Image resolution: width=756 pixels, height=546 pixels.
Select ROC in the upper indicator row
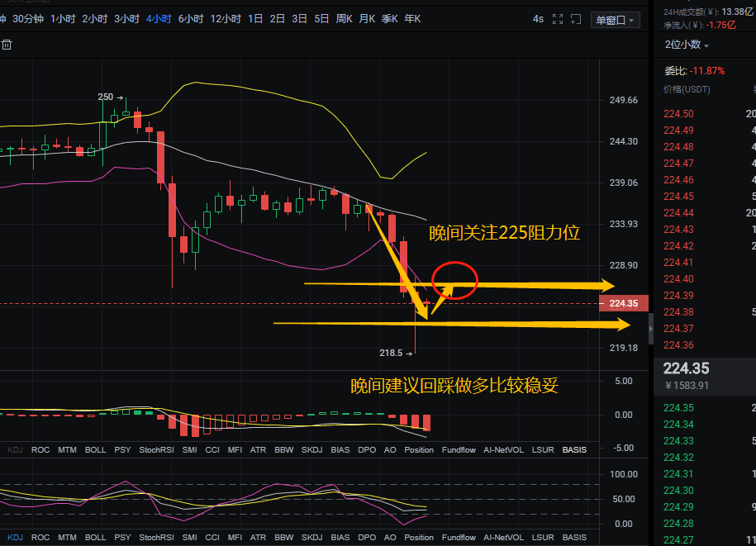click(x=40, y=449)
